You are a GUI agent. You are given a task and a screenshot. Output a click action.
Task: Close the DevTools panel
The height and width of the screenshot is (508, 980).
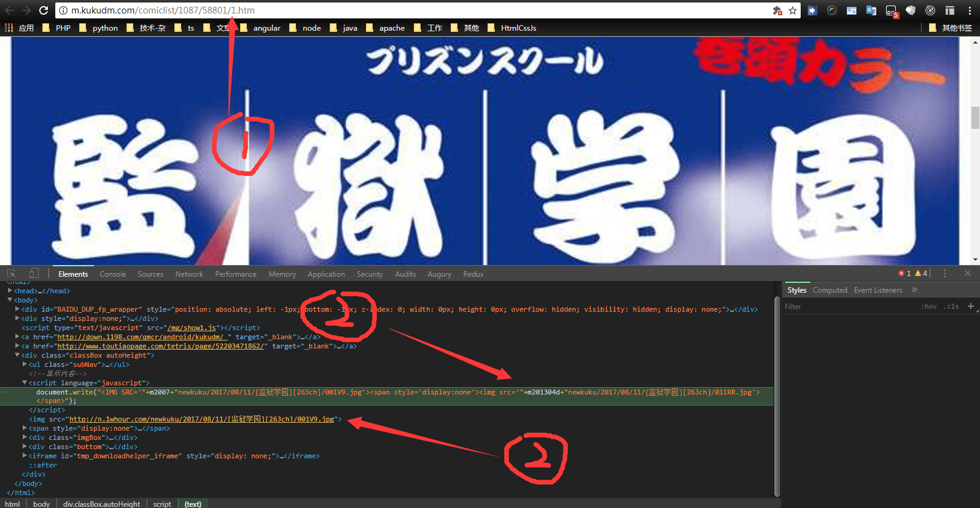pyautogui.click(x=968, y=274)
